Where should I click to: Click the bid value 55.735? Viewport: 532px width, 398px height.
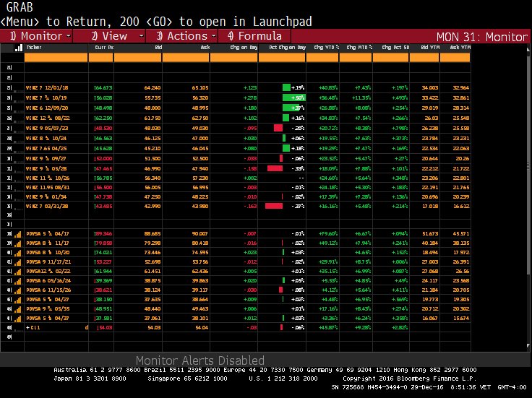[x=153, y=98]
